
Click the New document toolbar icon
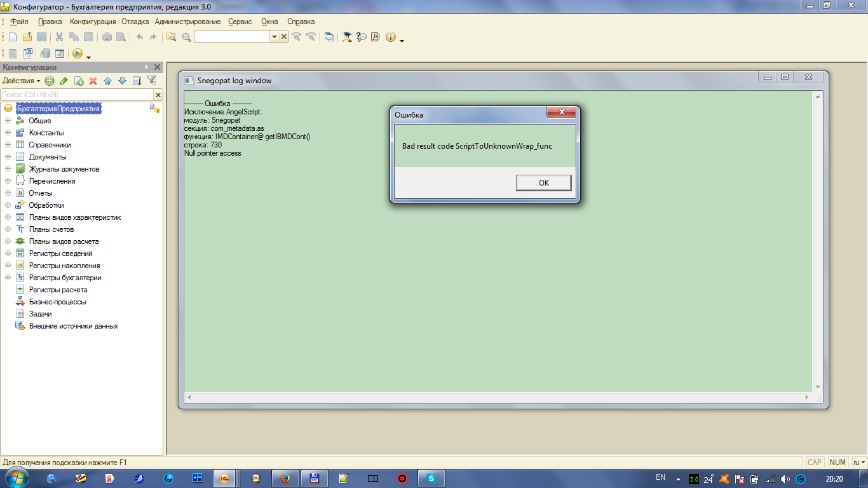13,37
